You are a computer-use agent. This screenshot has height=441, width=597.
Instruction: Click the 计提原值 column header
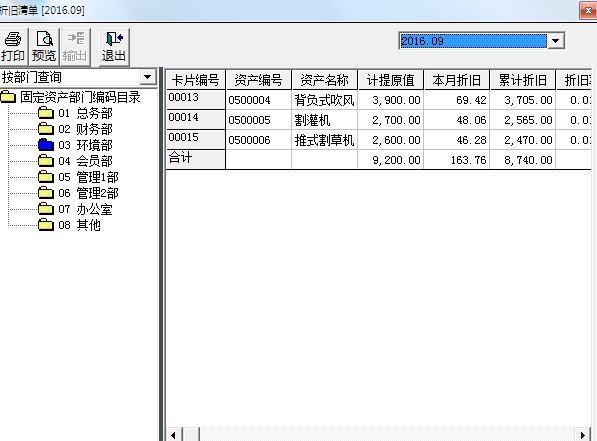click(x=391, y=80)
